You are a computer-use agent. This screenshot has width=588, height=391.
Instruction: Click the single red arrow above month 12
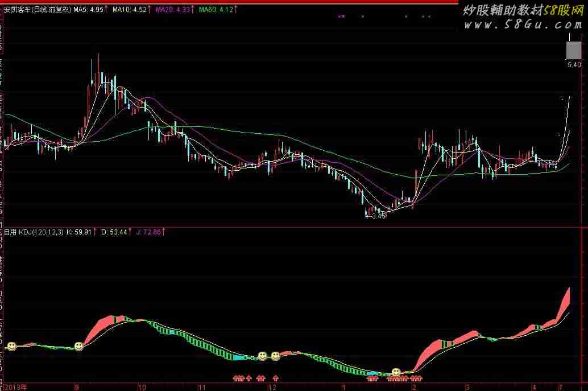(276, 377)
